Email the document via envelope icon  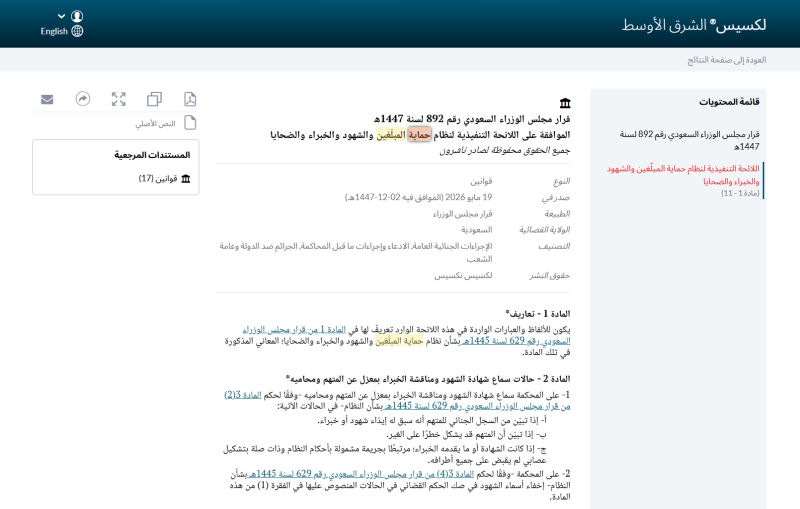click(47, 99)
